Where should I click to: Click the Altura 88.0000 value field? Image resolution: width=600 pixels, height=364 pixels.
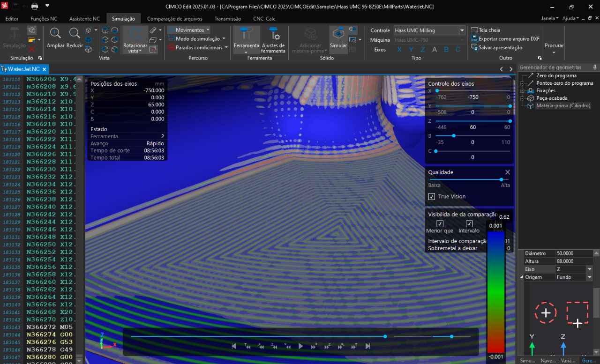[x=574, y=261]
